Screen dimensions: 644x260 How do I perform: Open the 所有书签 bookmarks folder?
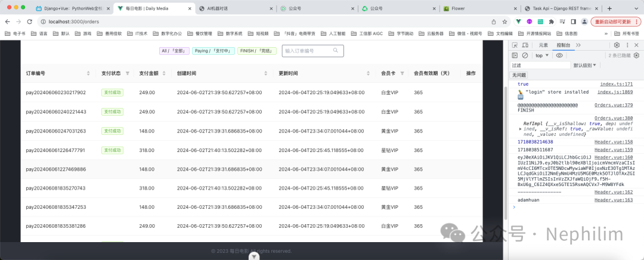(x=627, y=33)
